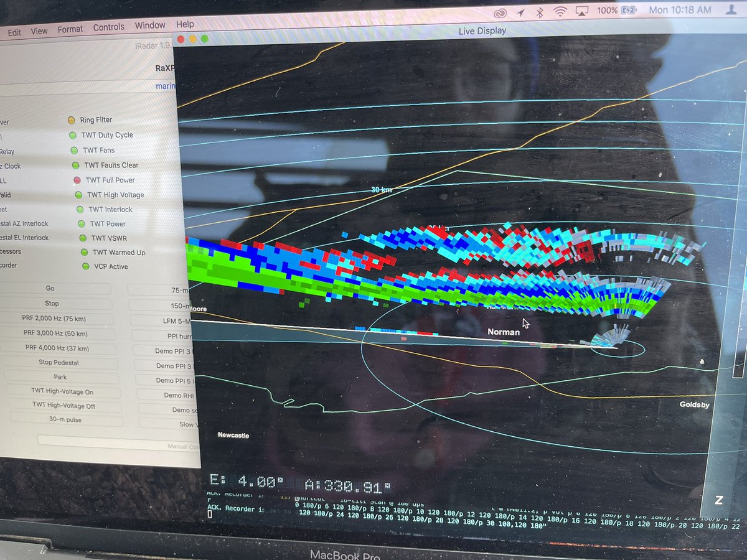The height and width of the screenshot is (560, 747).
Task: Click the TWT Duty Cycle green indicator
Action: point(73,135)
